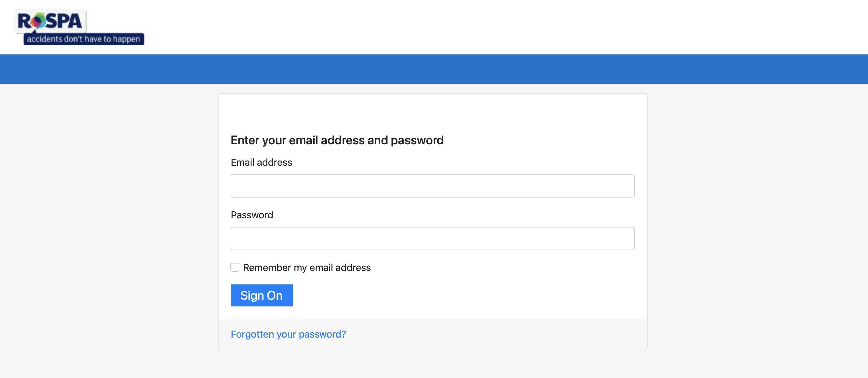Click the "Password" field label
Image resolution: width=868 pixels, height=378 pixels.
pyautogui.click(x=252, y=215)
